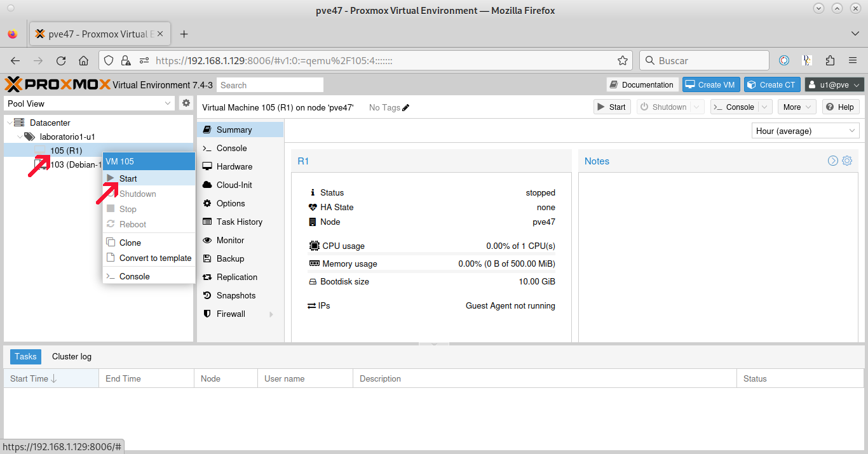Open the Firefox extensions puzzle icon
Screen dimensions: 868x454
(830, 60)
